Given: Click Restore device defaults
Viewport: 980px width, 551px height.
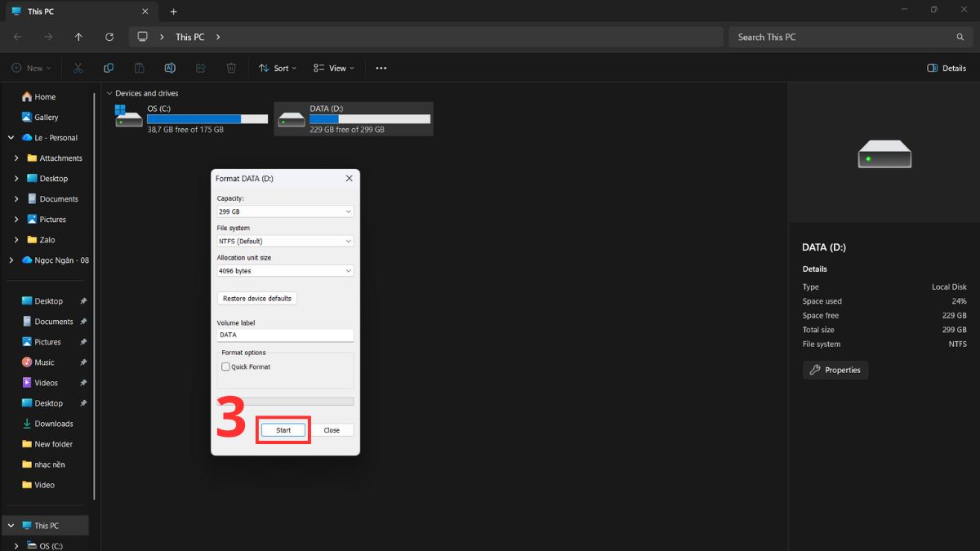Looking at the screenshot, I should (256, 298).
